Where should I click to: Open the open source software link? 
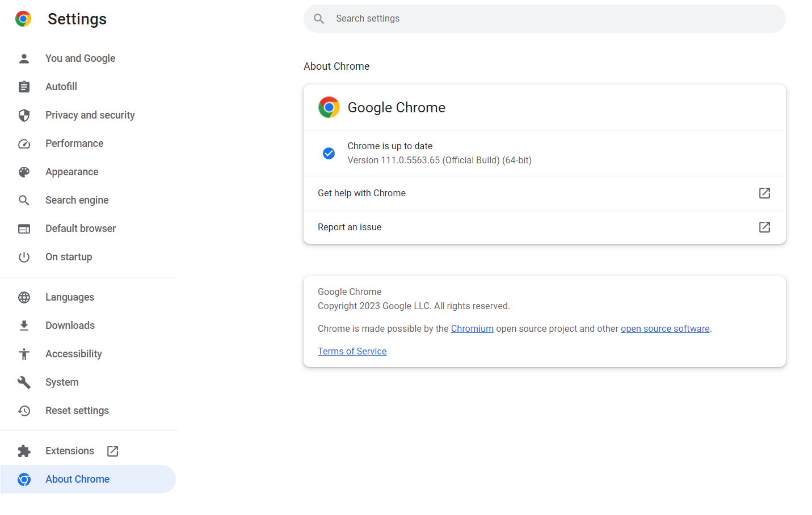pos(664,329)
